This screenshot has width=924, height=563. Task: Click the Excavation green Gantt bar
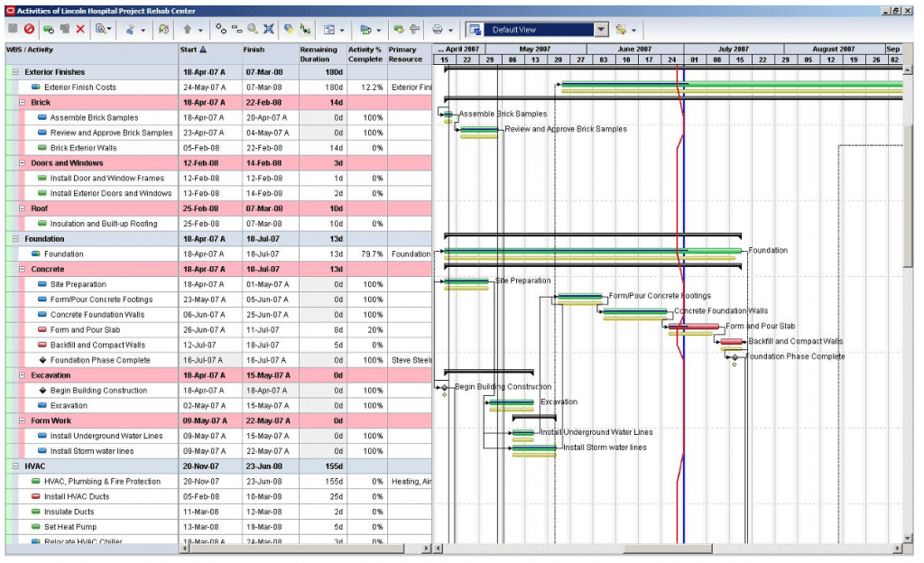[512, 402]
